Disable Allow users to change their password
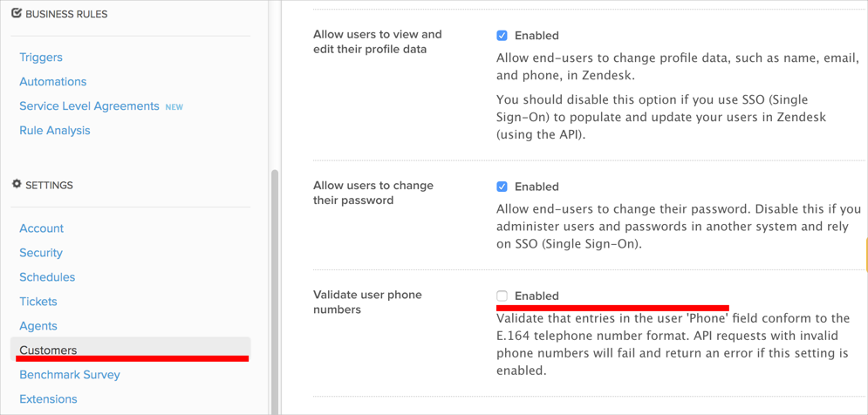 [502, 187]
